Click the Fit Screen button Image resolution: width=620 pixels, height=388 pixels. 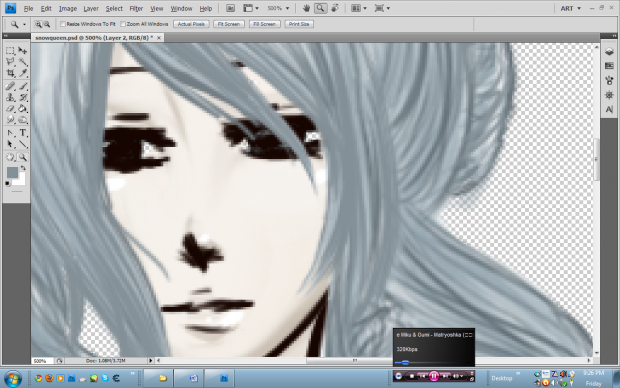[229, 24]
